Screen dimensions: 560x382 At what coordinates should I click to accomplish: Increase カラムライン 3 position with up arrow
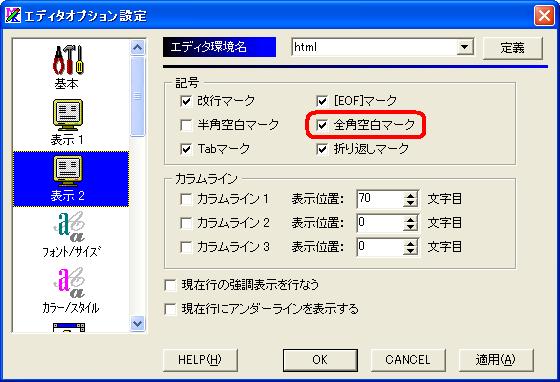pyautogui.click(x=410, y=243)
